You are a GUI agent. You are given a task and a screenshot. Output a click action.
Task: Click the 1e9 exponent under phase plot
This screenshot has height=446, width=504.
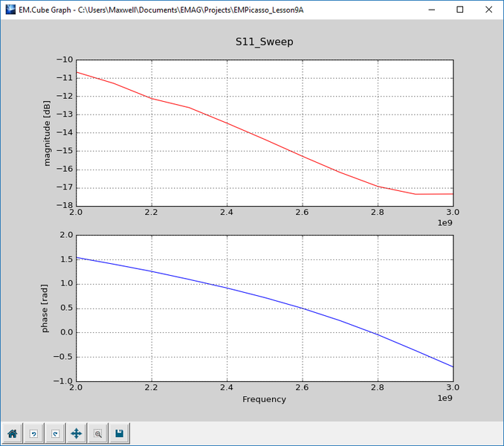(x=445, y=398)
